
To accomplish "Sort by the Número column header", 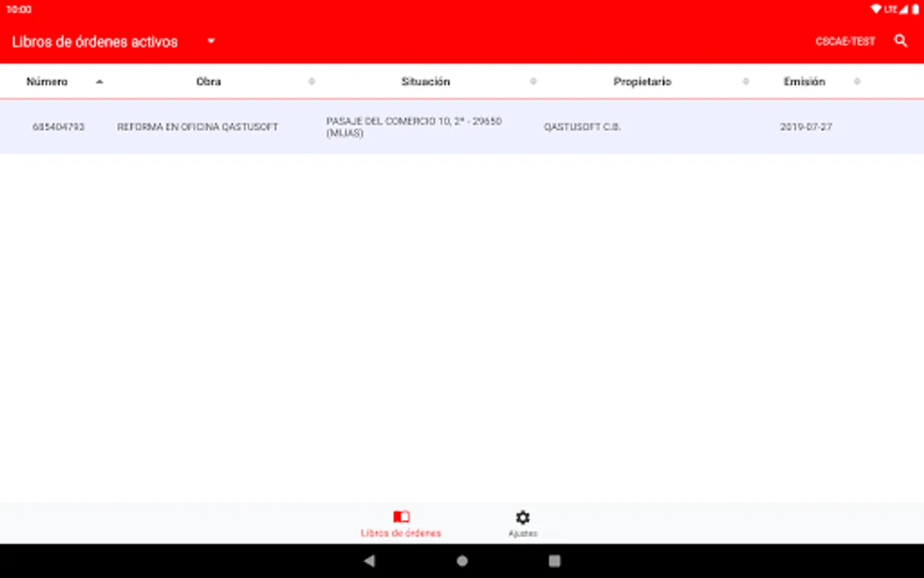I will pos(47,82).
